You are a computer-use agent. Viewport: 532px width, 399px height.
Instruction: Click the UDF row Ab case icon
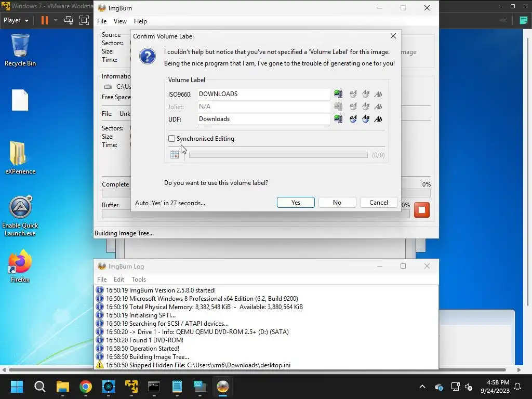(x=378, y=119)
